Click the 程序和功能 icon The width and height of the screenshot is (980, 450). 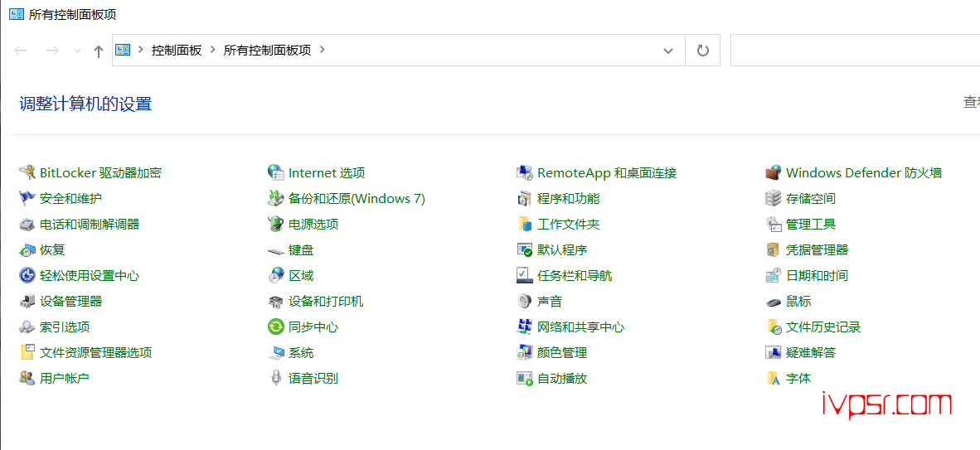(x=524, y=199)
